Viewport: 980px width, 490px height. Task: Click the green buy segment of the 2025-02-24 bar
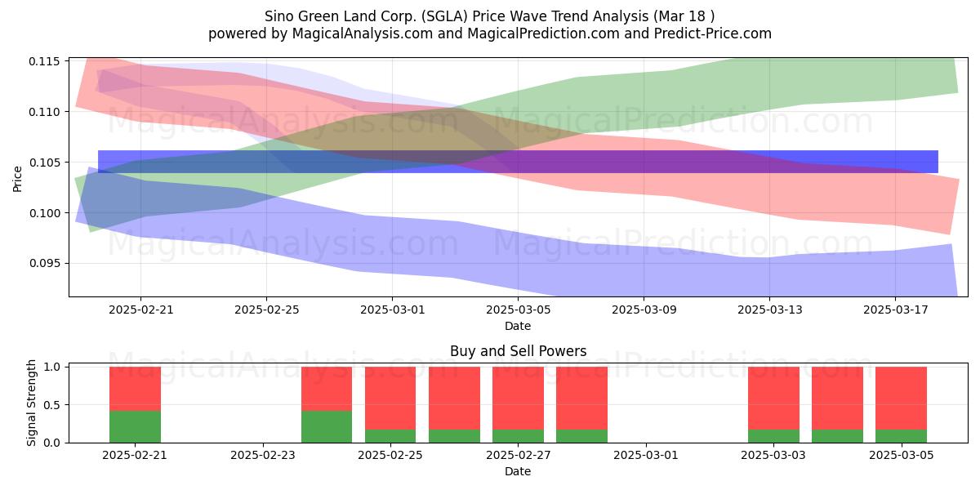(327, 426)
